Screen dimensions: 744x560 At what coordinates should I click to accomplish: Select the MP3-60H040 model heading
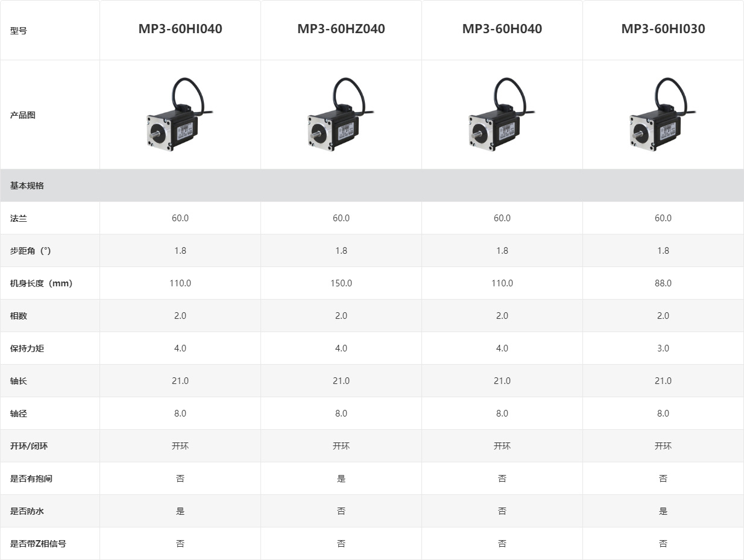(x=502, y=29)
